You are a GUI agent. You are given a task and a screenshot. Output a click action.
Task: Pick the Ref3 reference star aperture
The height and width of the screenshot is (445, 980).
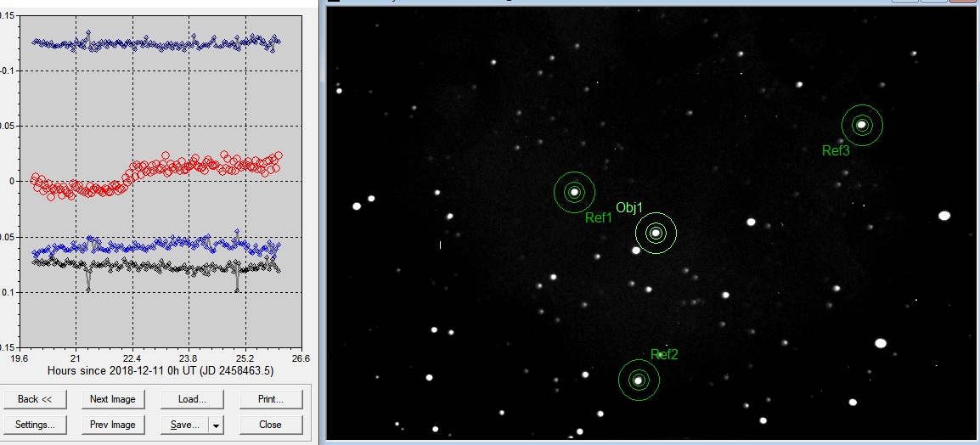pos(862,125)
